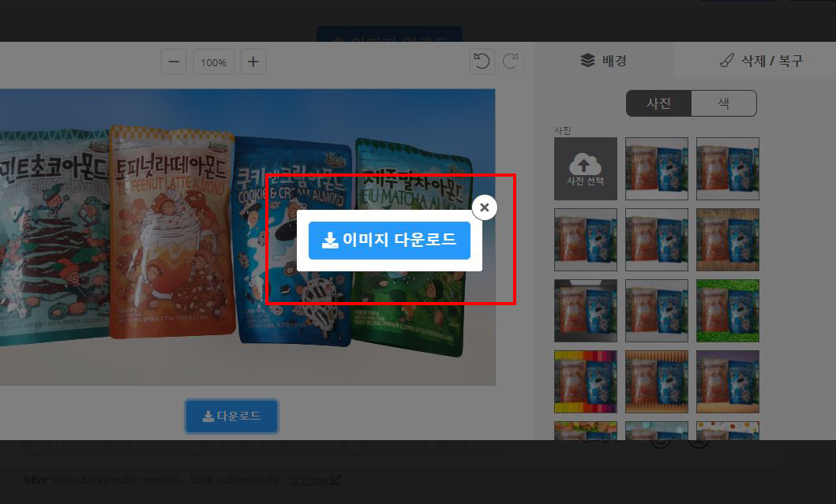Click the zoom out minus button
Viewport: 836px width, 504px height.
[174, 62]
